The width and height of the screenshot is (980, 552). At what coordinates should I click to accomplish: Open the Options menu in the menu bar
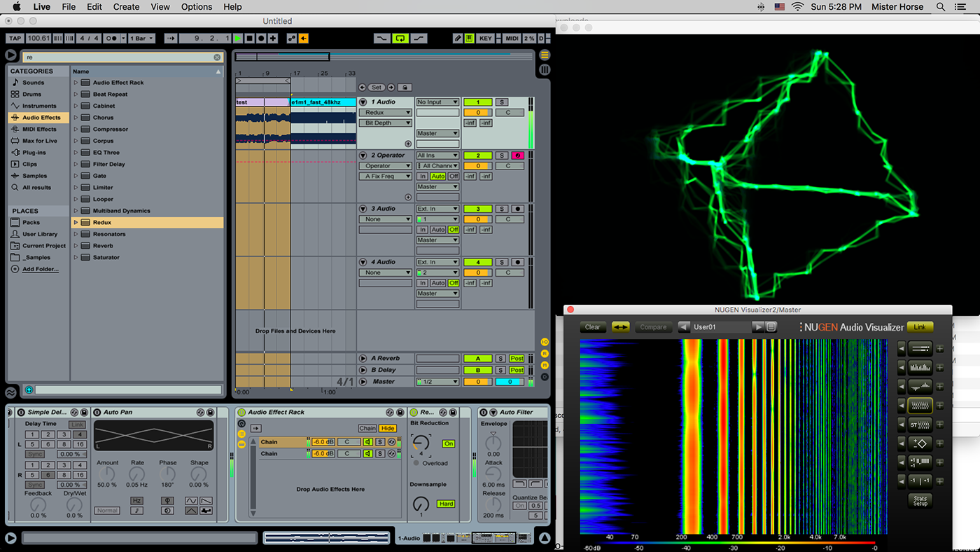tap(197, 7)
